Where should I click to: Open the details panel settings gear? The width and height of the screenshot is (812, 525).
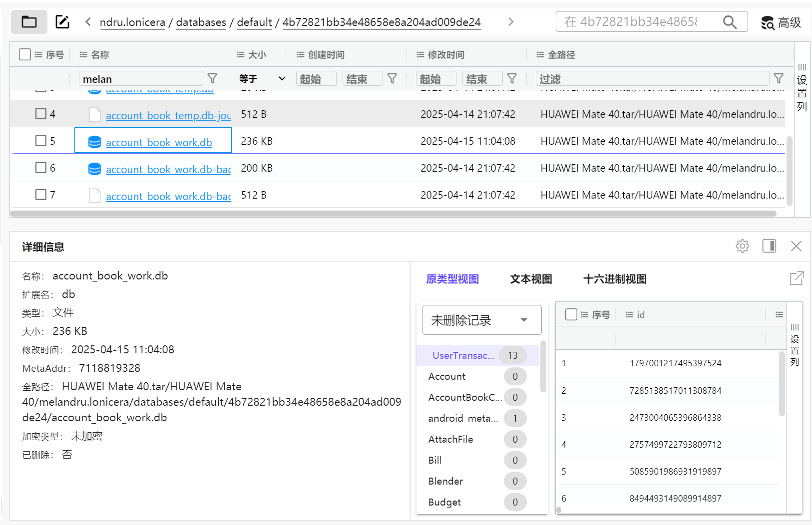[x=742, y=246]
